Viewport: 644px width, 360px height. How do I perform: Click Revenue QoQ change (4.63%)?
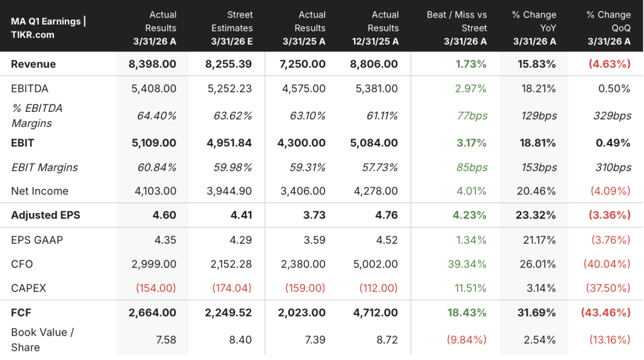pyautogui.click(x=609, y=64)
